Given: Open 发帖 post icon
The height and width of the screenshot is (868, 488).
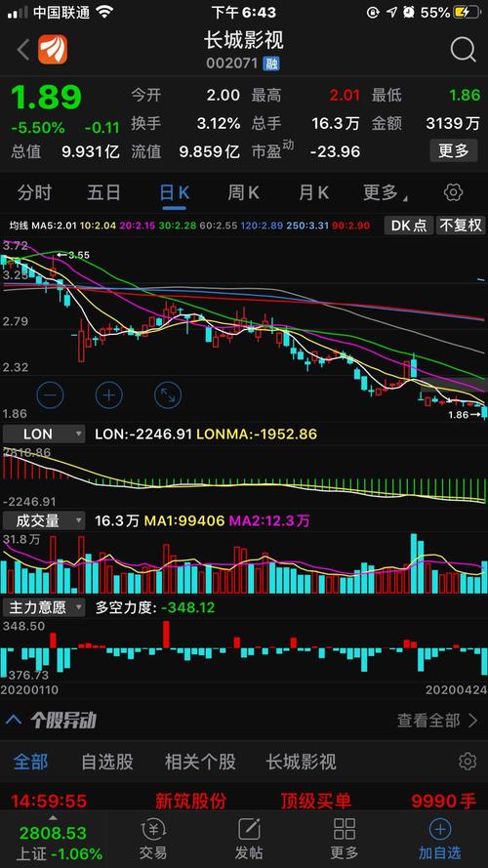Looking at the screenshot, I should coord(249,839).
